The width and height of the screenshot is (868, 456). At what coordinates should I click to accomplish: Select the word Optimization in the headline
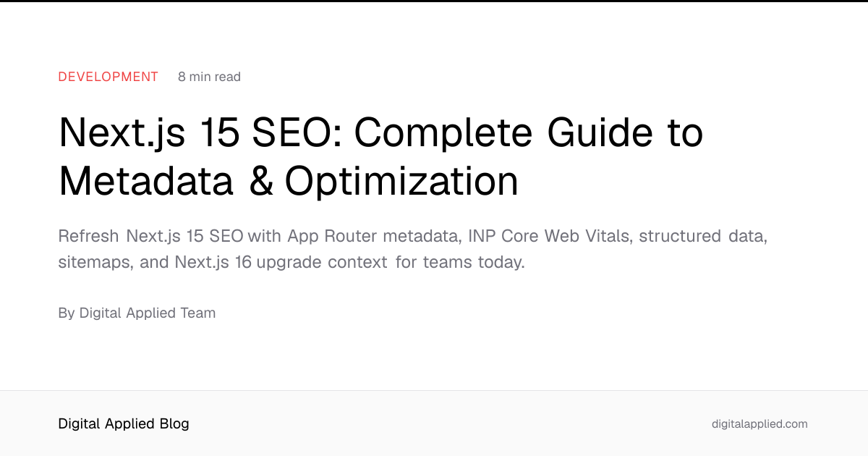(x=401, y=181)
